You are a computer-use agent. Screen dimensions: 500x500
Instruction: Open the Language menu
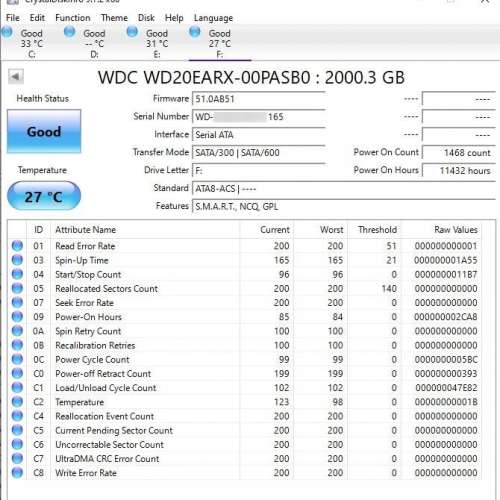213,18
